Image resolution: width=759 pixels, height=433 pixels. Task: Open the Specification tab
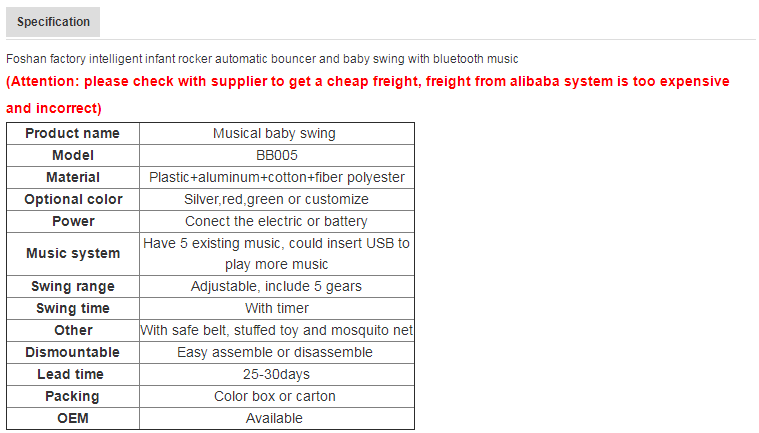pyautogui.click(x=53, y=22)
